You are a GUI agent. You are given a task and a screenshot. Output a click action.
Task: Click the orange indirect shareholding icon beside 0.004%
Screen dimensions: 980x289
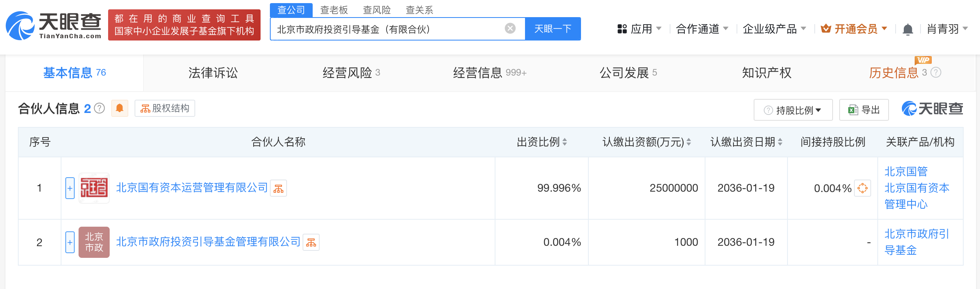point(862,189)
